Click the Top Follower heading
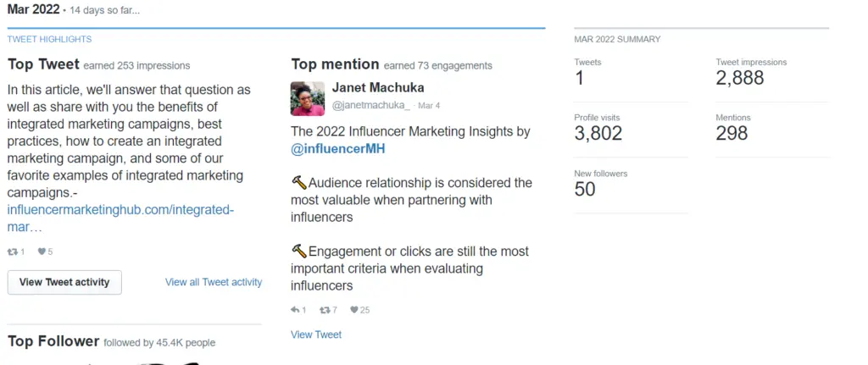The height and width of the screenshot is (365, 868). [53, 341]
